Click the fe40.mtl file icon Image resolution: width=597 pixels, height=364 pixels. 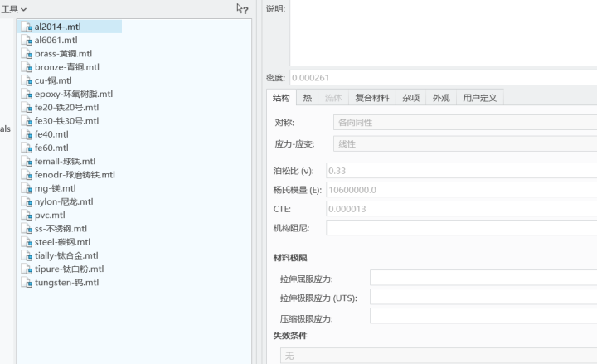click(x=27, y=134)
